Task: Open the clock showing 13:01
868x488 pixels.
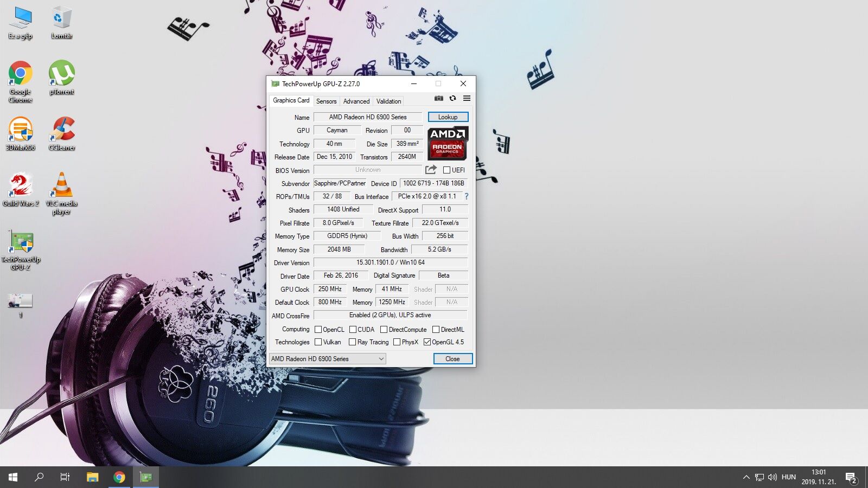Action: click(x=819, y=477)
